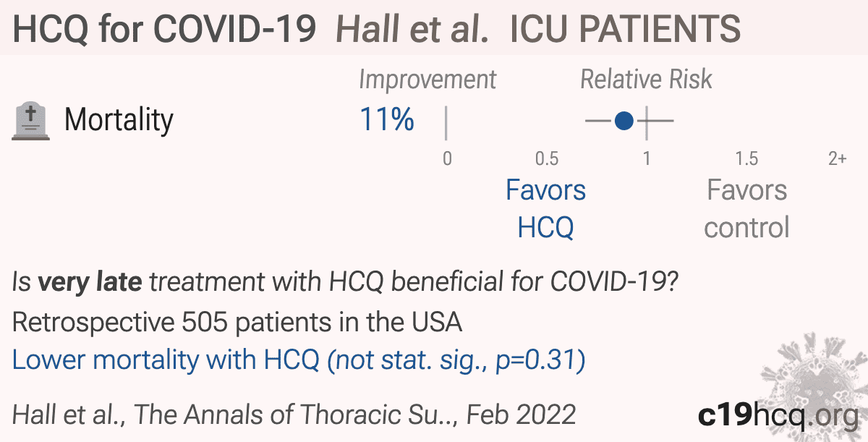Click Retrospective 505 patients text
The image size is (868, 442).
pyautogui.click(x=237, y=322)
